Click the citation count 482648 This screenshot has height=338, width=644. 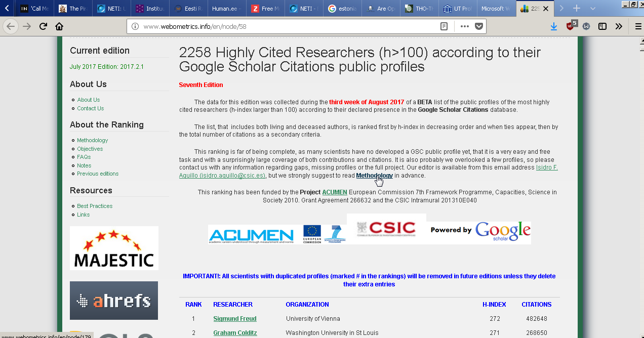(537, 319)
